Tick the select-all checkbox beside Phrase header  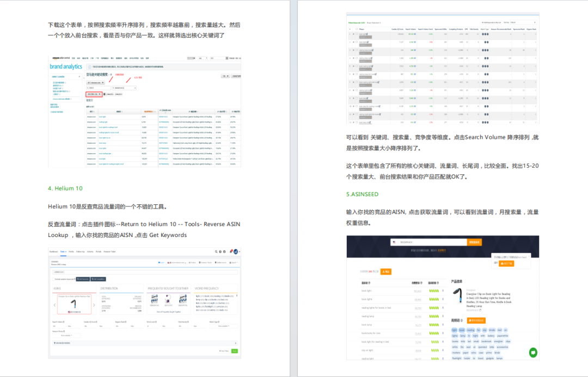[x=357, y=29]
